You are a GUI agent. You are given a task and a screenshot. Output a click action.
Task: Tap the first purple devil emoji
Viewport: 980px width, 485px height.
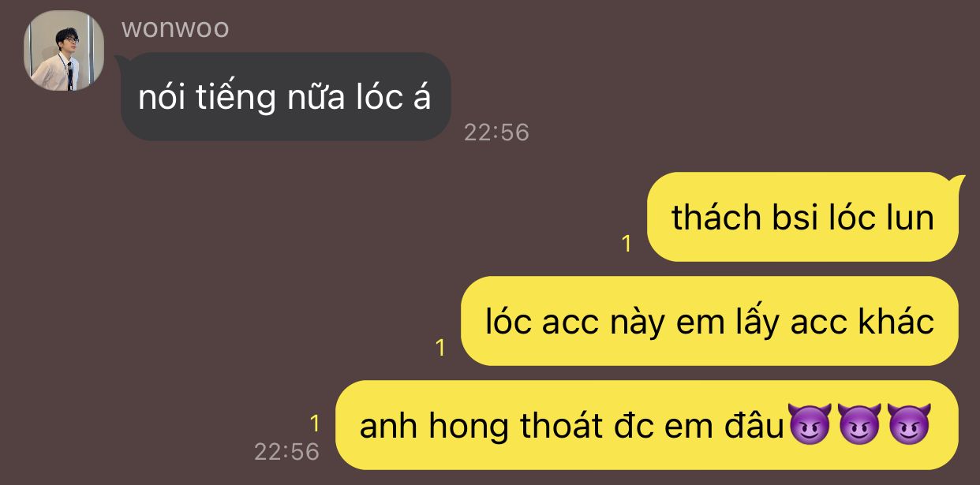(x=811, y=427)
